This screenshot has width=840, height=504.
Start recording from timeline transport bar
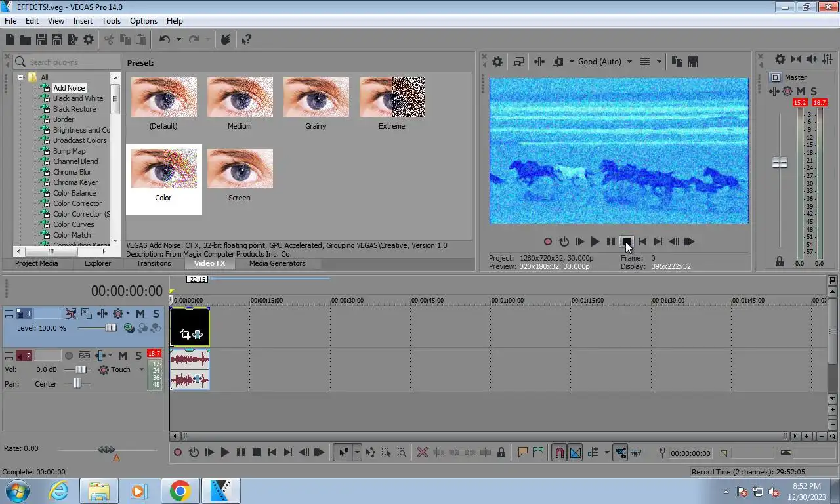point(177,452)
